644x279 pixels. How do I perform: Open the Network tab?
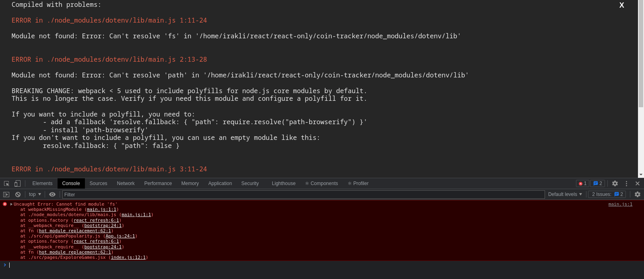(126, 183)
